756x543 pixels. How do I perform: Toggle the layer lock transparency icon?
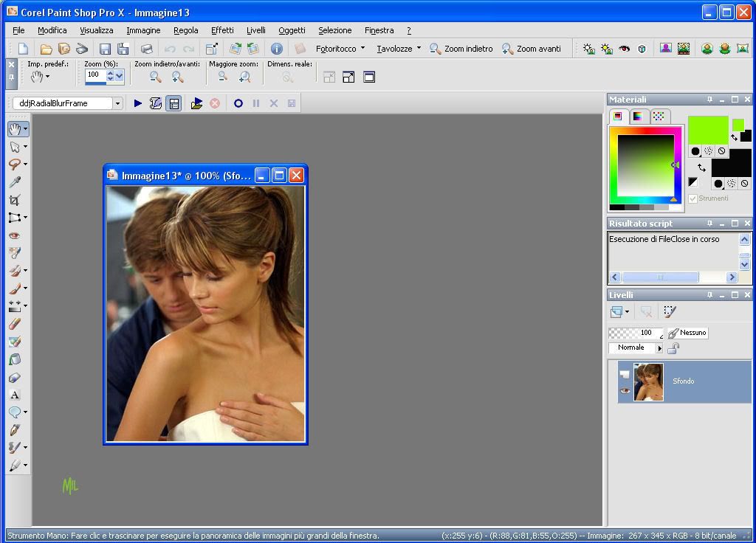tap(673, 348)
